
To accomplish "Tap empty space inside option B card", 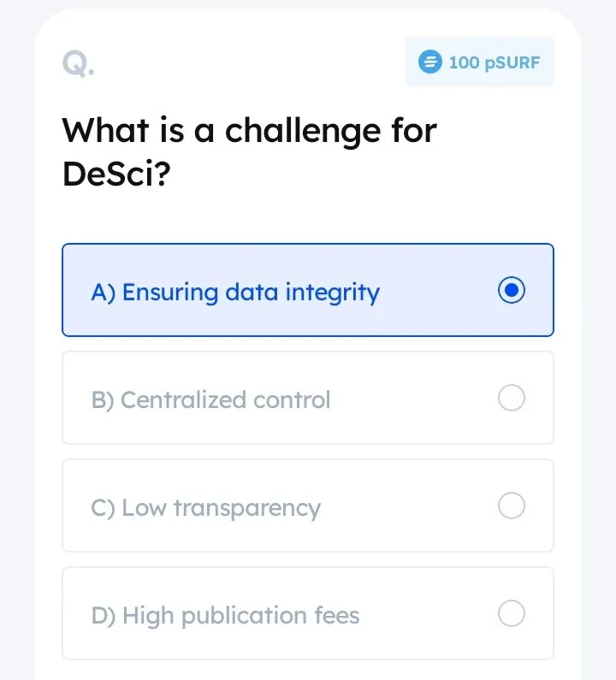I will (411, 399).
